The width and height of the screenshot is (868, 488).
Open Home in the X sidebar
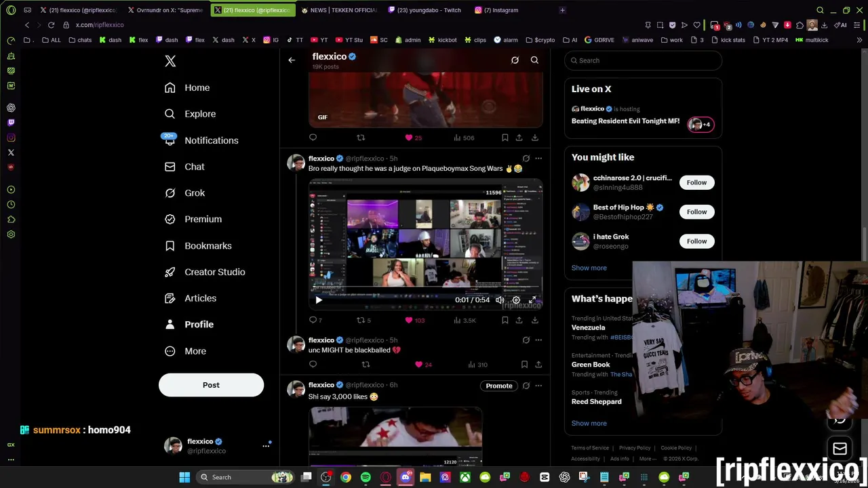coord(188,87)
